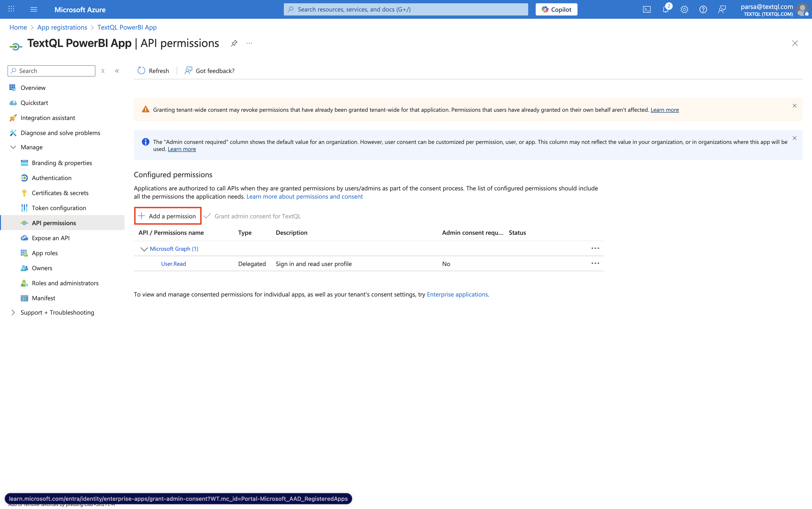Open more options for User.Read row
Screen dimensions: 812x509
click(x=595, y=263)
